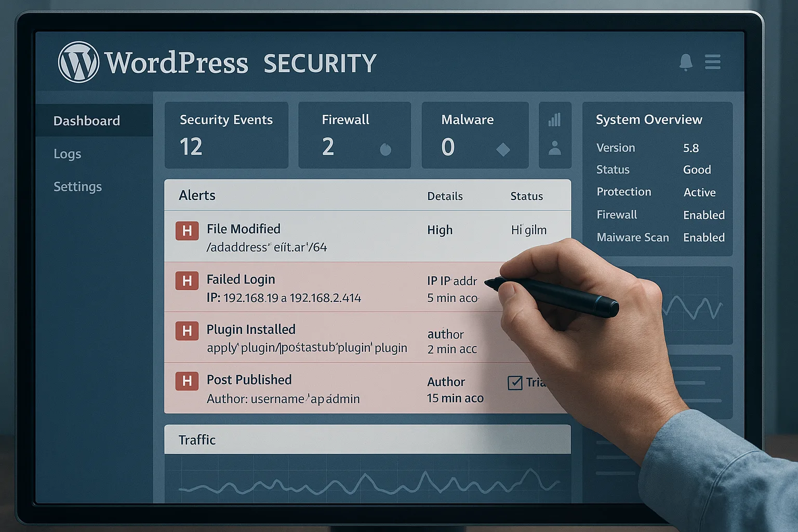Click the Maiware Scan Enabled value
This screenshot has height=532, width=798.
click(703, 237)
